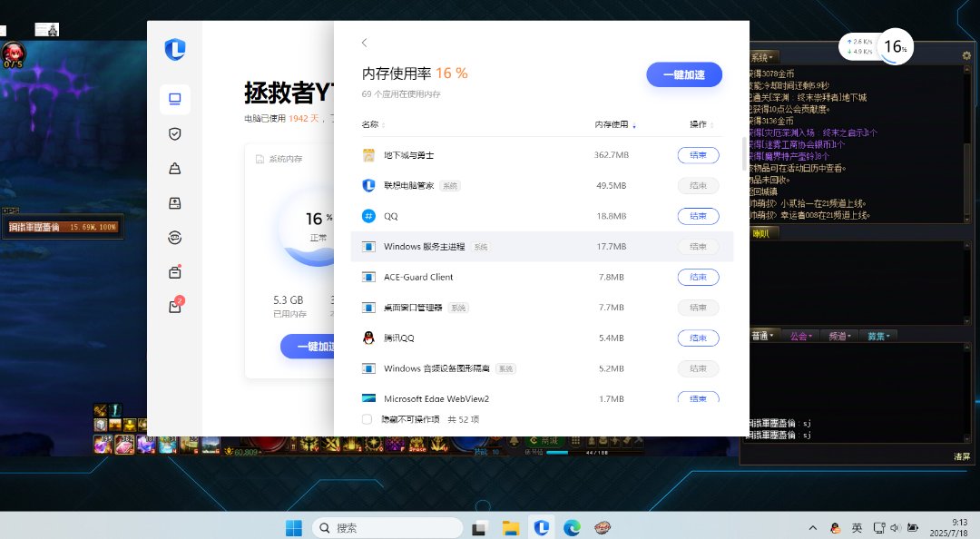Screen dimensions: 980x539
Task: Open the computer home tab in sidebar
Action: (175, 100)
